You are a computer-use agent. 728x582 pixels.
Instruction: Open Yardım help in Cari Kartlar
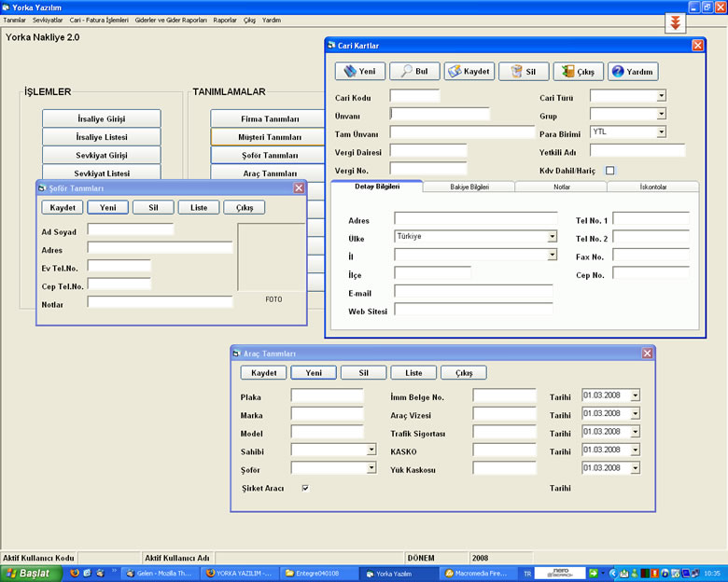click(634, 72)
